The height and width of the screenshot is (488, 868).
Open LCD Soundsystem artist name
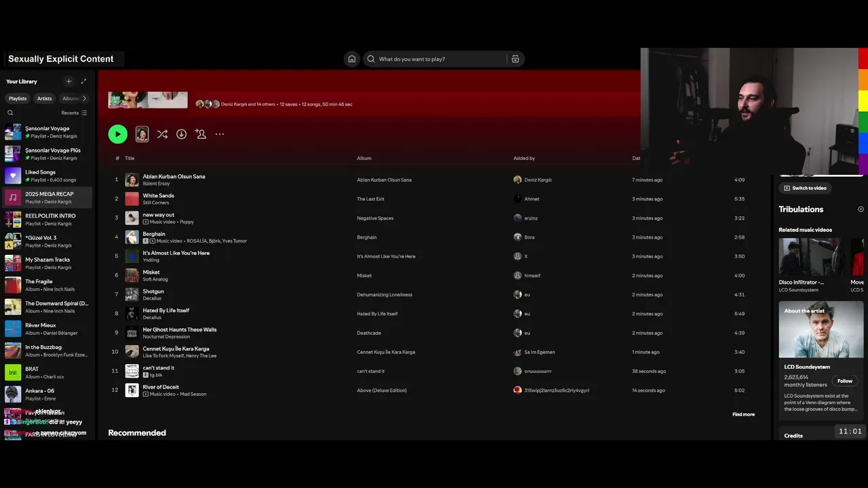coord(807,367)
